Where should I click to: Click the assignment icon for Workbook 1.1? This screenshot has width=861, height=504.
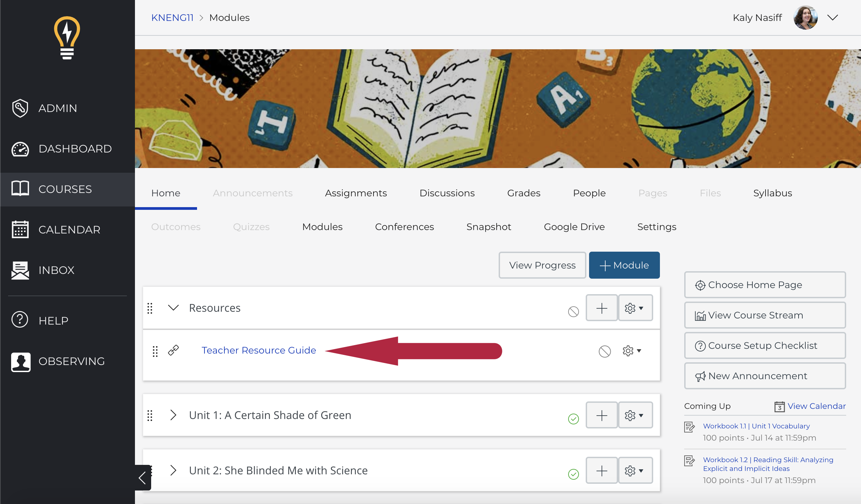[x=690, y=427]
